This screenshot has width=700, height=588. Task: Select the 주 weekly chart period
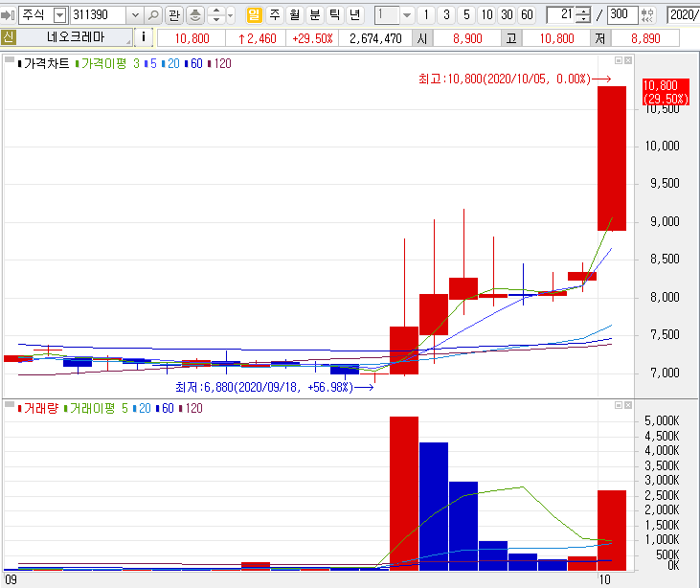point(275,15)
